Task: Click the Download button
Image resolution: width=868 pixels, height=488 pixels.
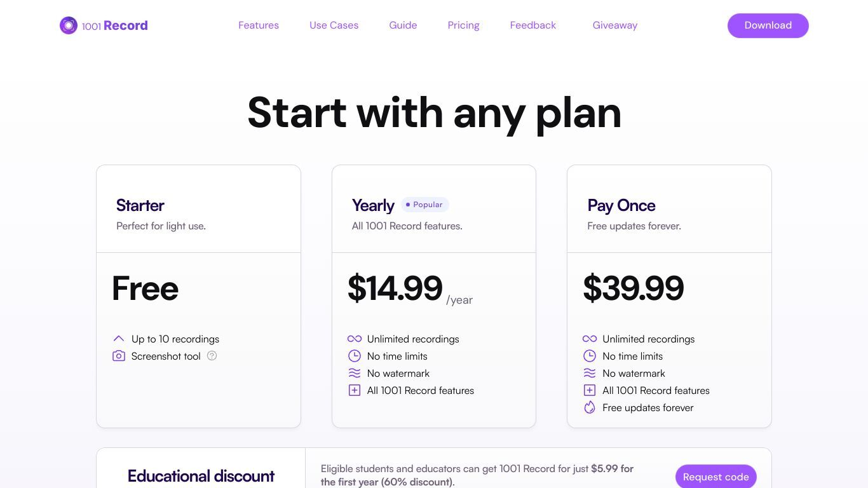Action: click(768, 25)
